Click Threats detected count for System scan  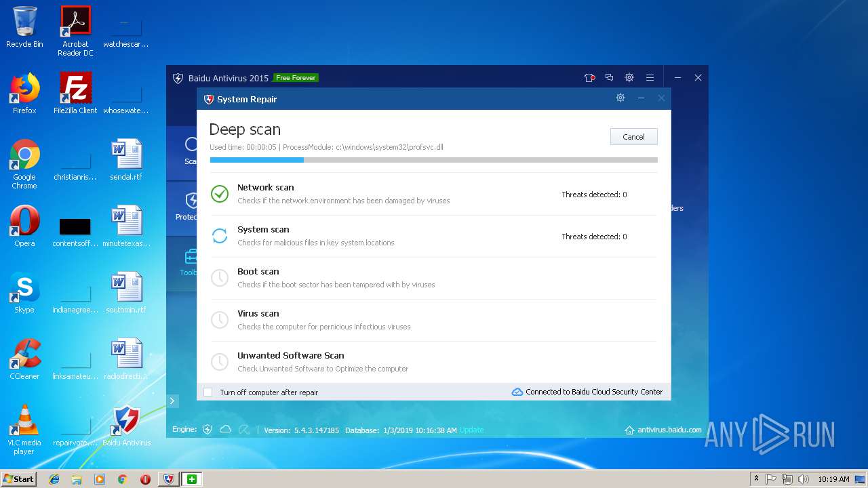594,237
